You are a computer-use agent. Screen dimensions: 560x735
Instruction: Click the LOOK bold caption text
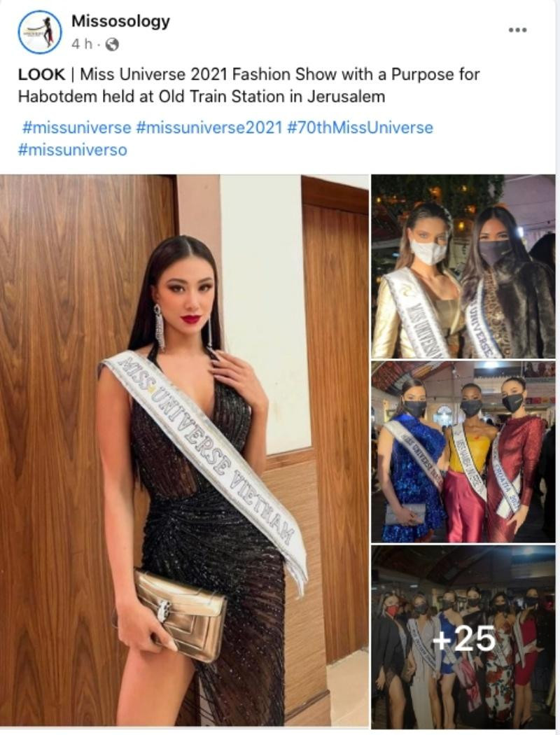[x=41, y=74]
